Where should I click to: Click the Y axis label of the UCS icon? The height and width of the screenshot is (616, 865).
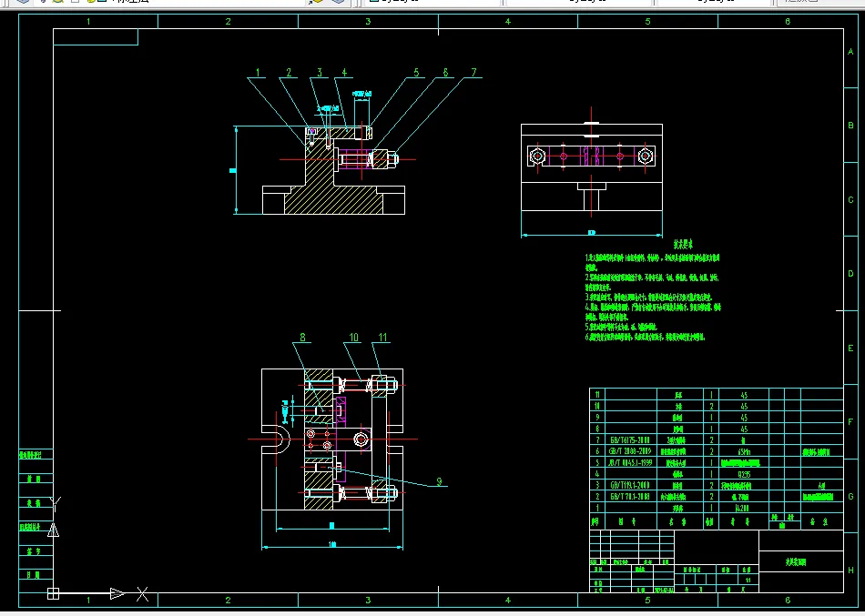coord(56,505)
